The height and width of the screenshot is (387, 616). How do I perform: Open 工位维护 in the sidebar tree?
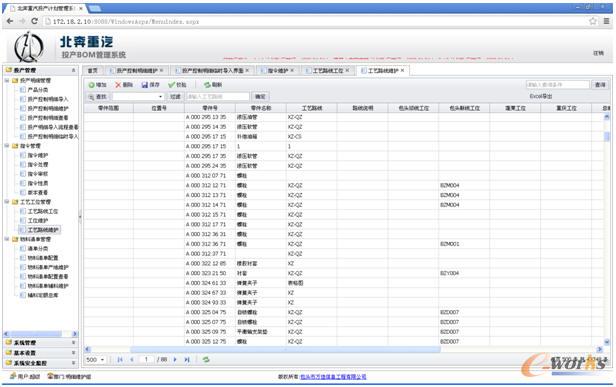pos(38,221)
